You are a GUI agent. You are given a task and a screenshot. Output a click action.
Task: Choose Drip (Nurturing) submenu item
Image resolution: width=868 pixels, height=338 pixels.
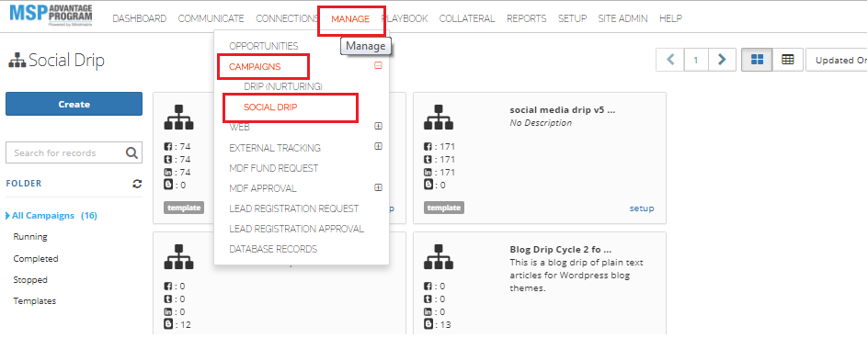pyautogui.click(x=283, y=87)
